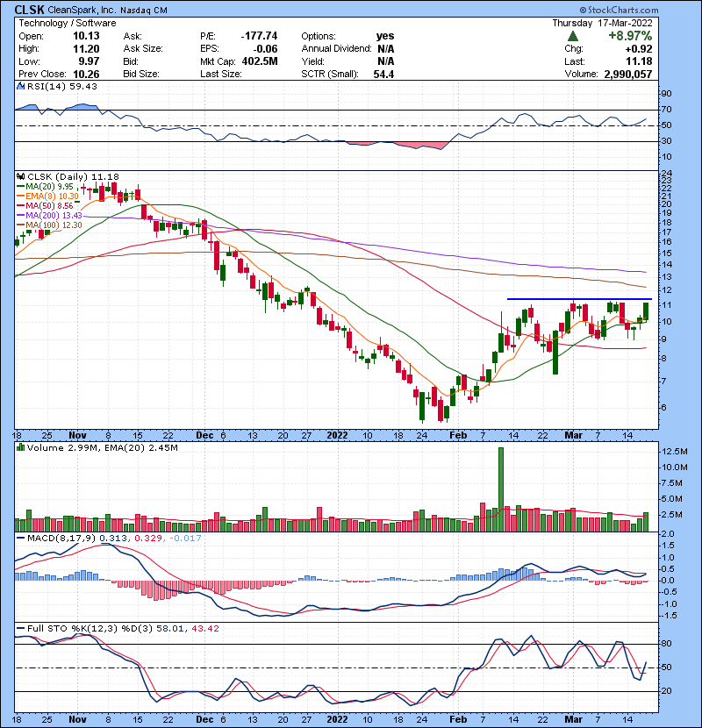The height and width of the screenshot is (728, 702).
Task: Click the 90 level on RSI axis
Action: click(667, 94)
